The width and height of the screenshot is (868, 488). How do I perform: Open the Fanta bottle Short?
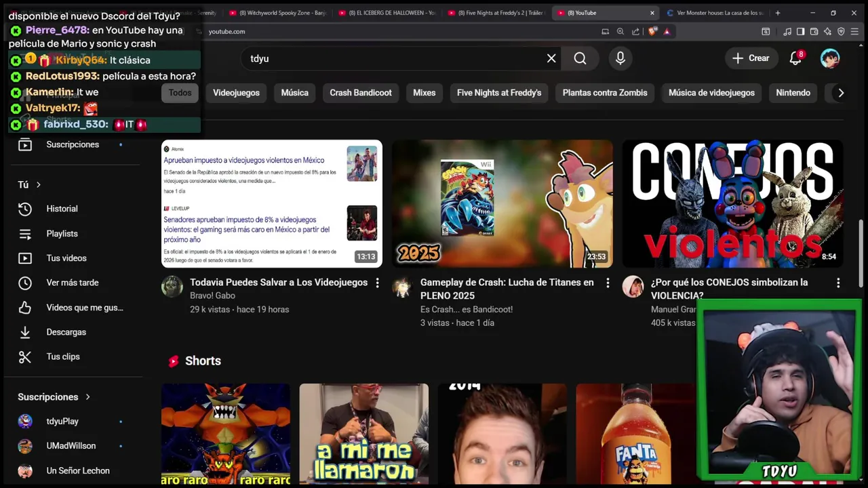click(636, 434)
